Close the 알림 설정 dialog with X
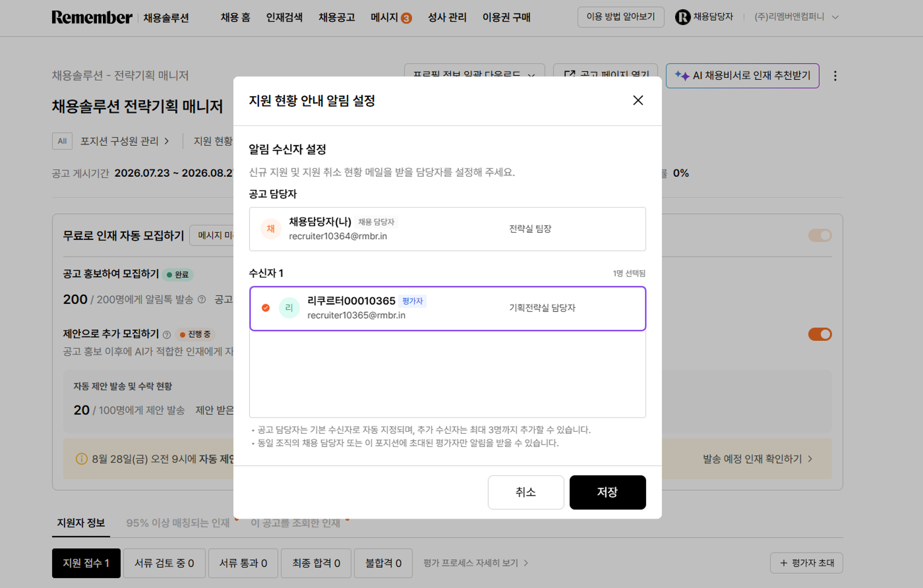Screen dimensions: 923x588 (638, 100)
